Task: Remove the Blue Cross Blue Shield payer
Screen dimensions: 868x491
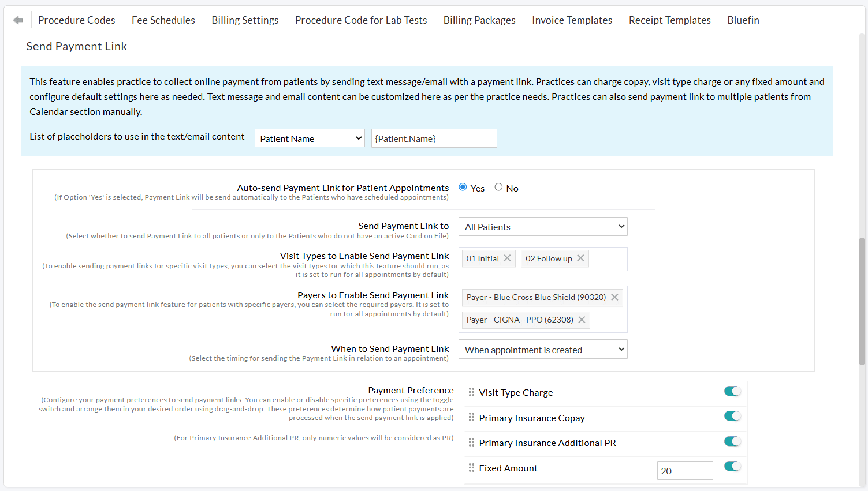Action: [614, 297]
